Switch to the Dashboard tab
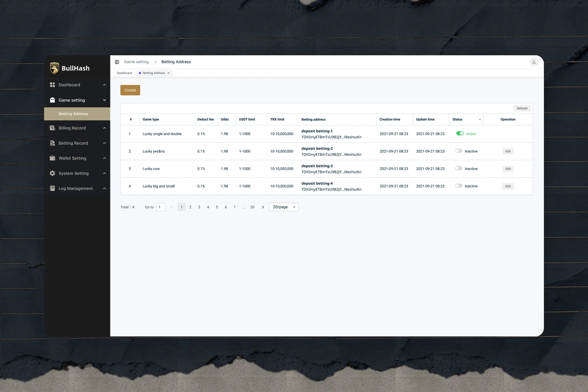Screen dimensions: 588x392 point(124,73)
